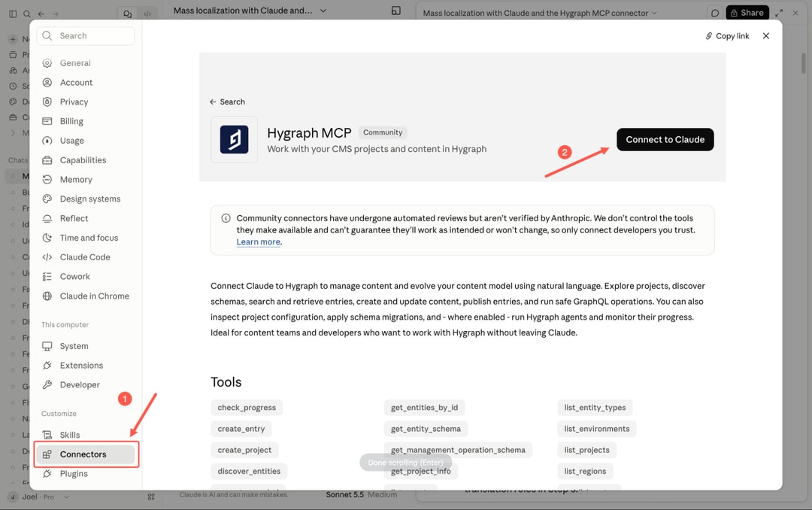
Task: Click the list_projects tool chip
Action: coord(586,451)
